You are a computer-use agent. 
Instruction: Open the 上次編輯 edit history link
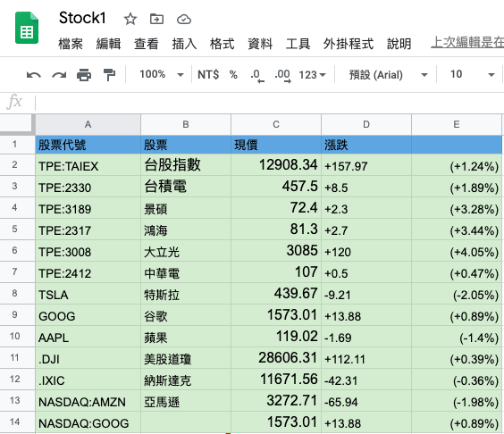click(467, 43)
